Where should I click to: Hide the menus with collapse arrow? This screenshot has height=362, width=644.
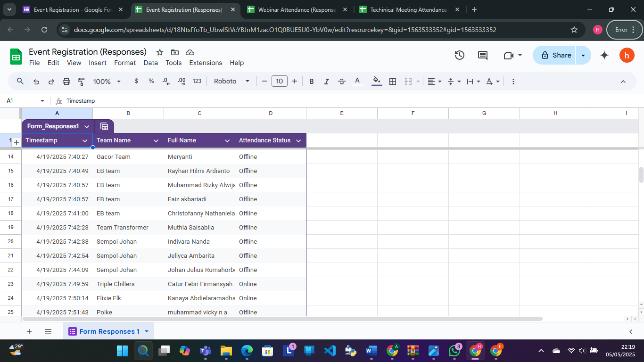coord(623,82)
